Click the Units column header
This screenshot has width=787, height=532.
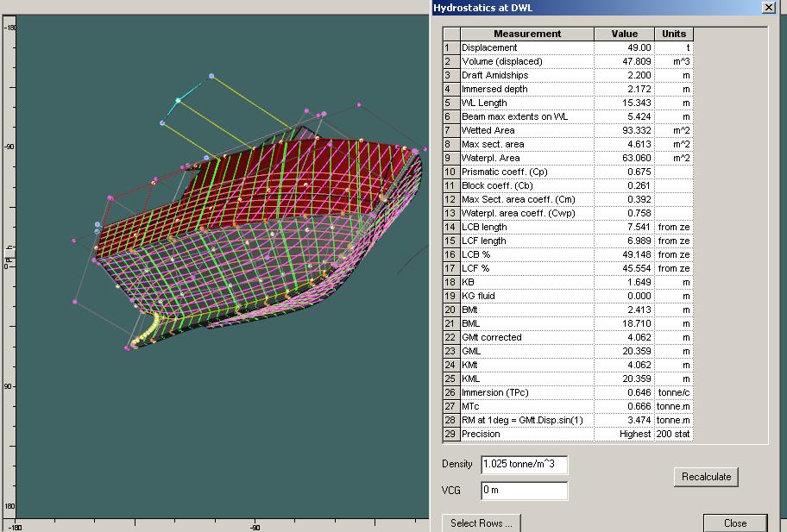(674, 34)
